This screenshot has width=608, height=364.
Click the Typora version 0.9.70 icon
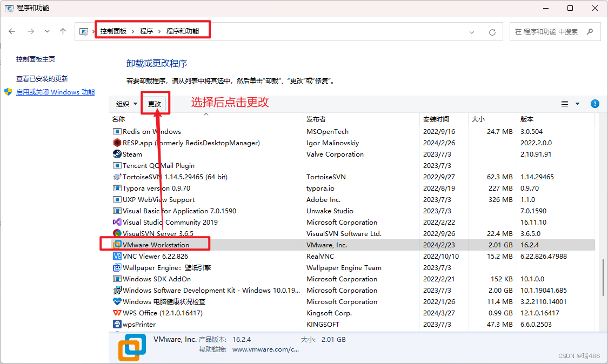click(x=117, y=188)
